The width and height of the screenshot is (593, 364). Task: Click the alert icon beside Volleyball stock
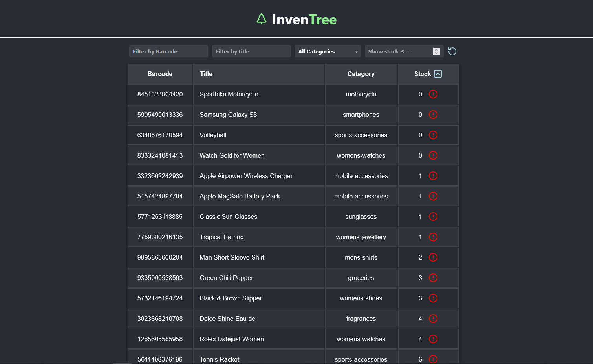(433, 135)
